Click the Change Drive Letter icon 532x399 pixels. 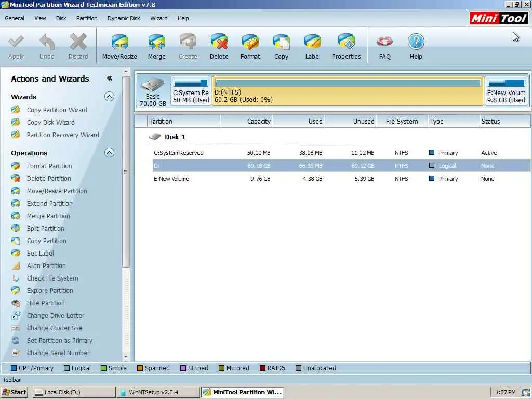click(x=16, y=315)
